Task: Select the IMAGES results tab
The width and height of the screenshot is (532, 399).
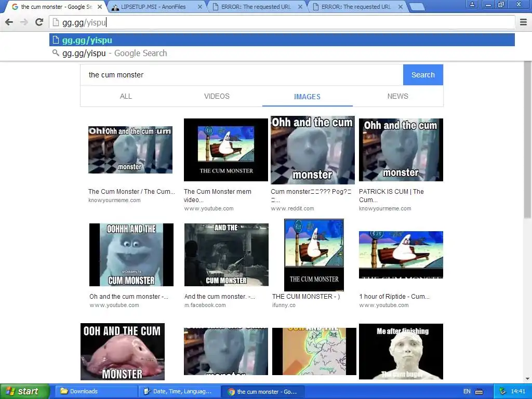Action: tap(308, 97)
